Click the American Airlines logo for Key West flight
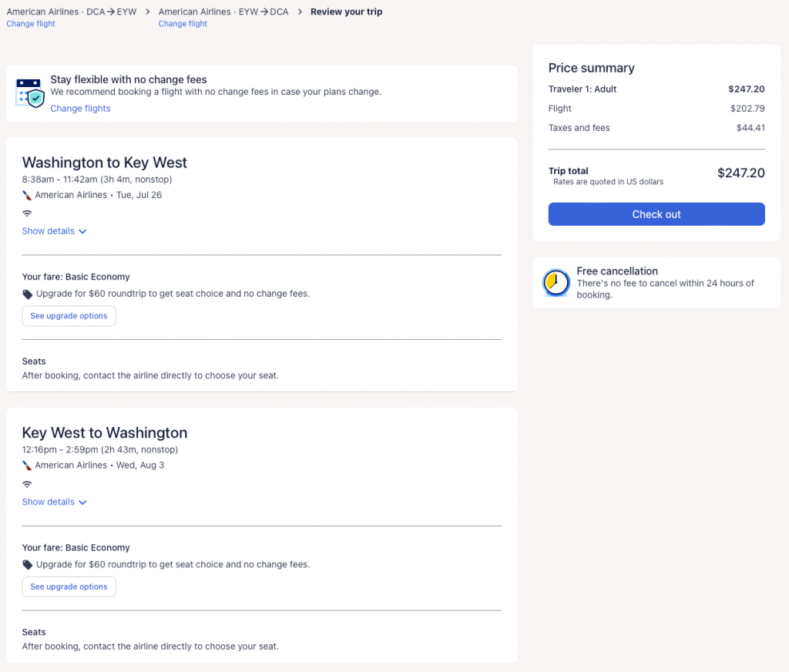Viewport: 789px width, 672px height. (x=27, y=465)
